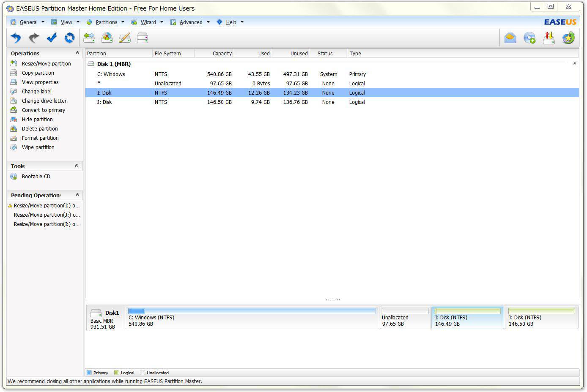The height and width of the screenshot is (392, 587).
Task: Sort by the Status column header
Action: [328, 53]
